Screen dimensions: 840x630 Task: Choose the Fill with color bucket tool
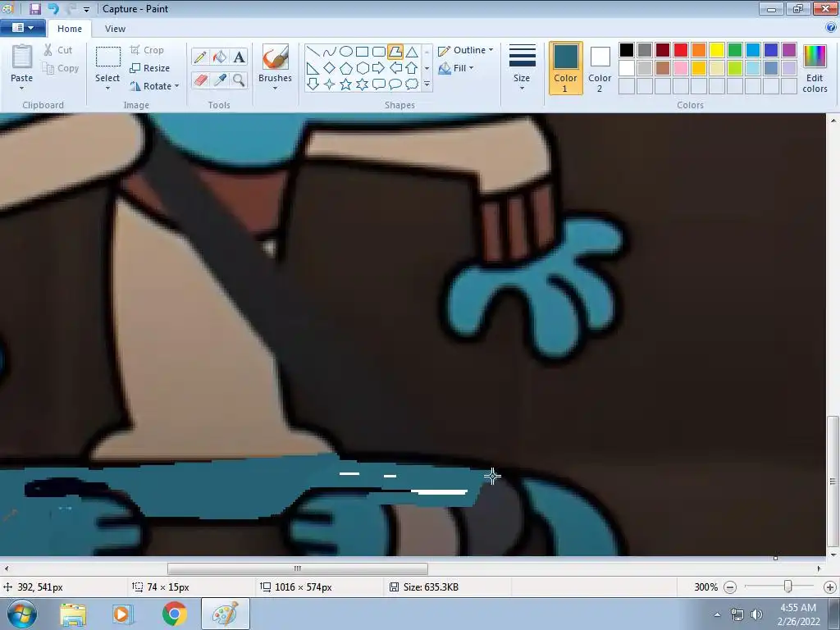[220, 57]
